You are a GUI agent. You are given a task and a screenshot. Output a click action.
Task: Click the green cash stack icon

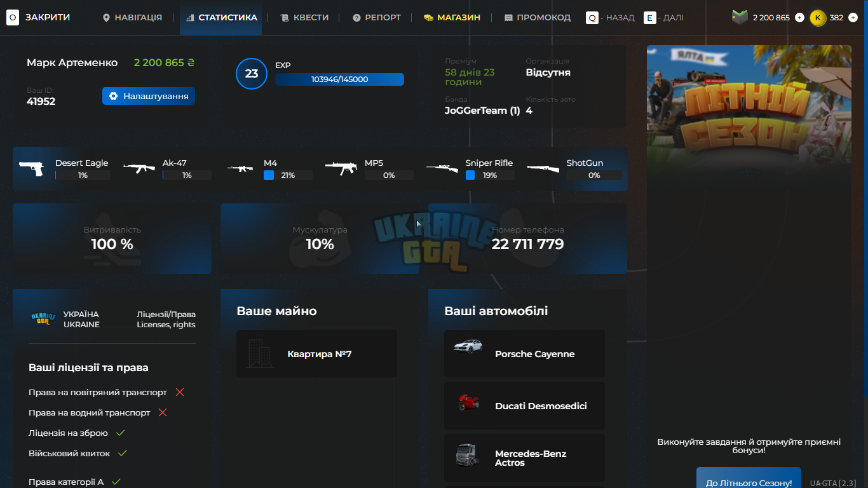tap(740, 17)
